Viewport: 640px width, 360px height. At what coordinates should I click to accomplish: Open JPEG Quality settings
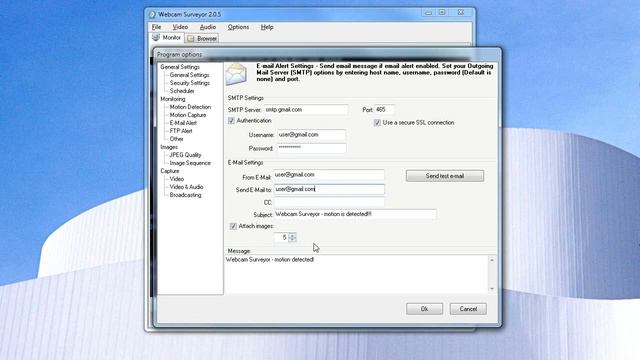point(185,155)
